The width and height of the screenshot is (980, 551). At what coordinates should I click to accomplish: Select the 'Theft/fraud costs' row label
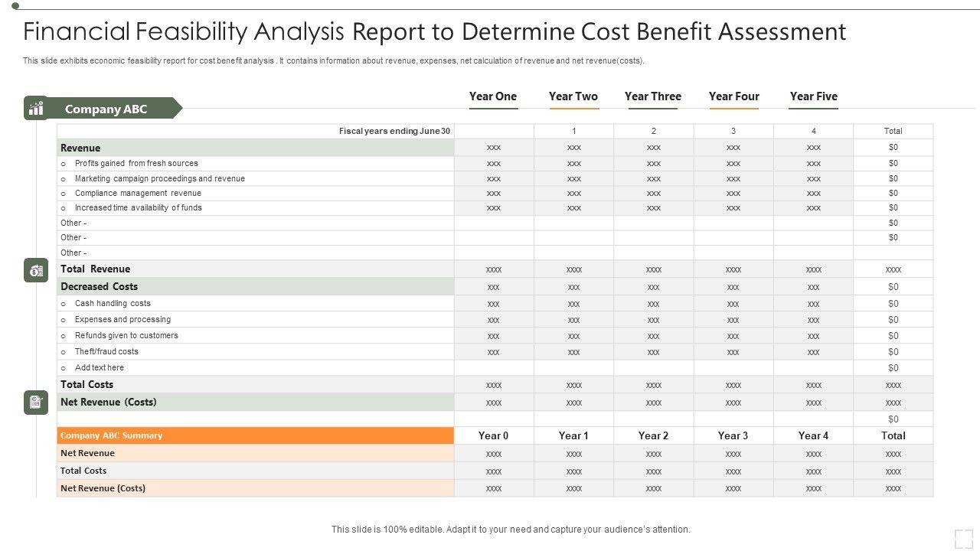106,352
